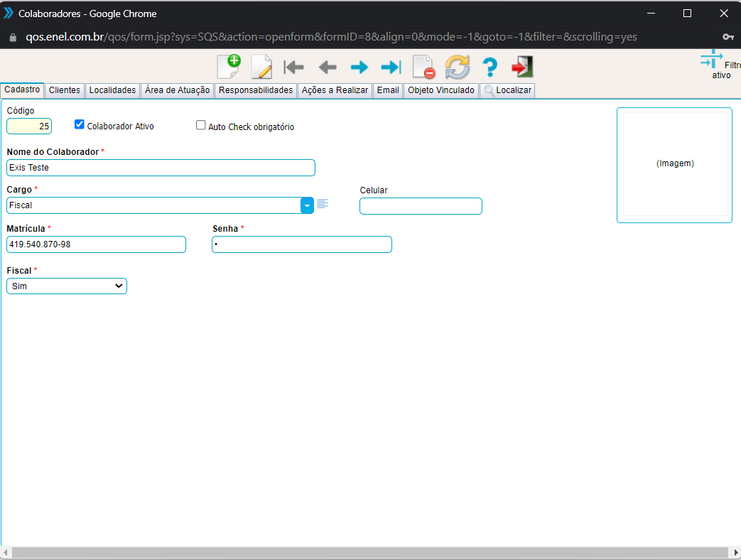741x560 pixels.
Task: Click the new record icon with green plus
Action: pyautogui.click(x=229, y=67)
